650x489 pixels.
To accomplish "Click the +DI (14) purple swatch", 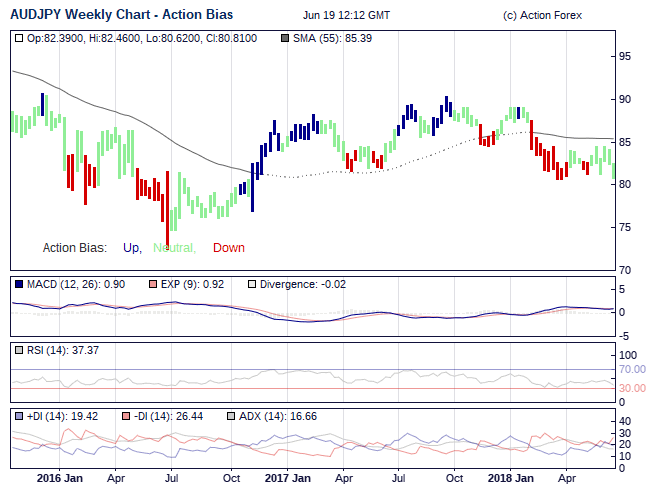I will pyautogui.click(x=19, y=416).
